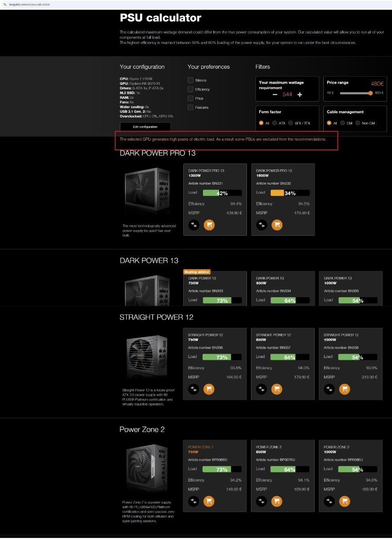Click the 480€ price range value
This screenshot has width=392, height=539.
[x=377, y=84]
